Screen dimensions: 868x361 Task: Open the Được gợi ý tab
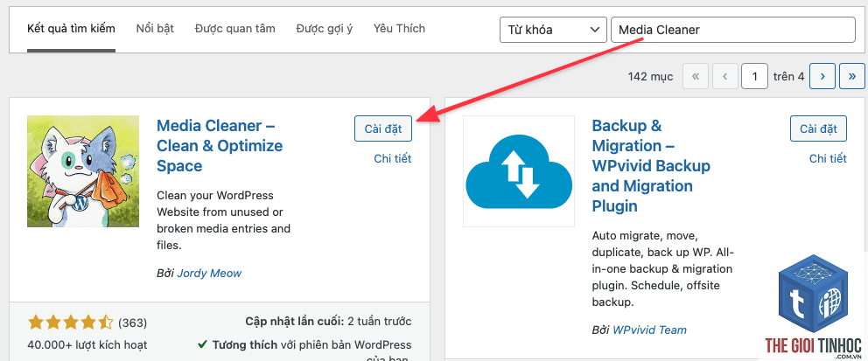(x=324, y=29)
